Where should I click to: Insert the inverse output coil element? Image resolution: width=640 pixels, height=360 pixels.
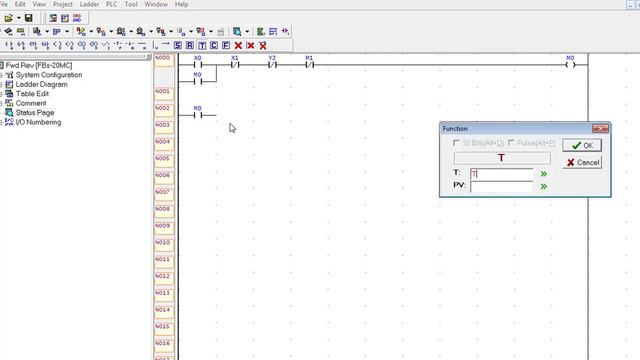(x=70, y=45)
